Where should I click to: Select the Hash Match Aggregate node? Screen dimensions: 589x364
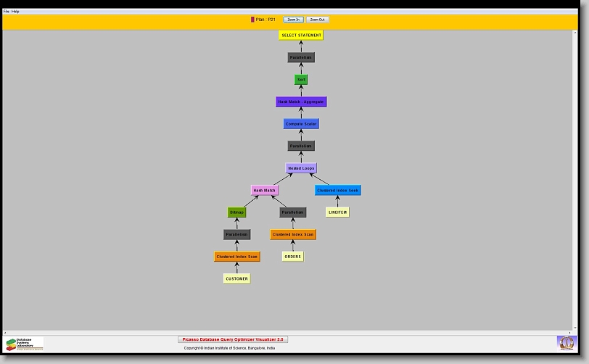click(x=301, y=102)
